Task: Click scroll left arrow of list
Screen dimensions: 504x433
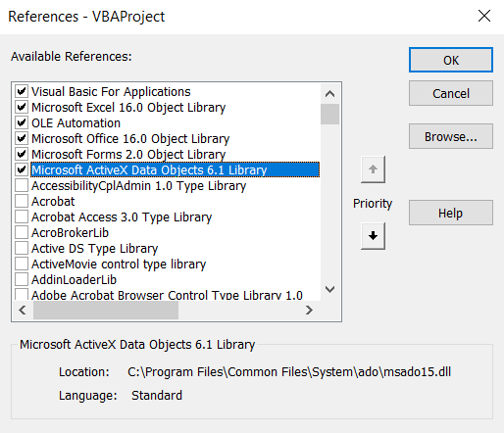Action: [23, 310]
